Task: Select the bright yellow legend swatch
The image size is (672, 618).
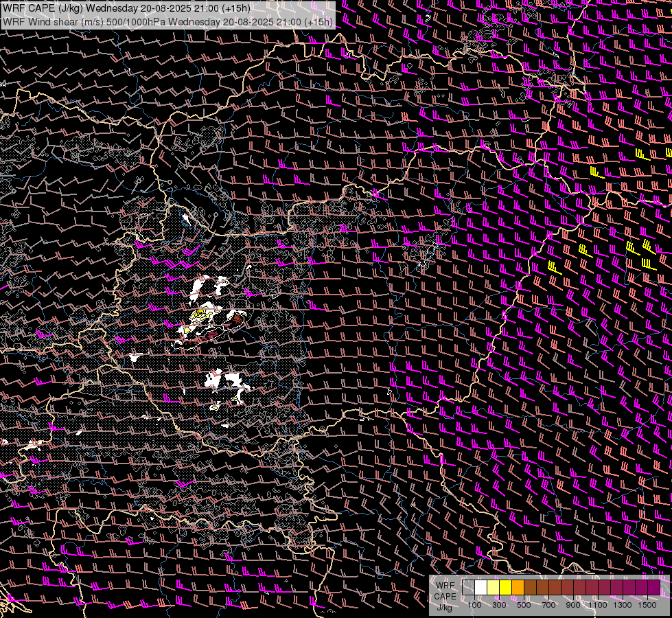Action: pos(506,588)
